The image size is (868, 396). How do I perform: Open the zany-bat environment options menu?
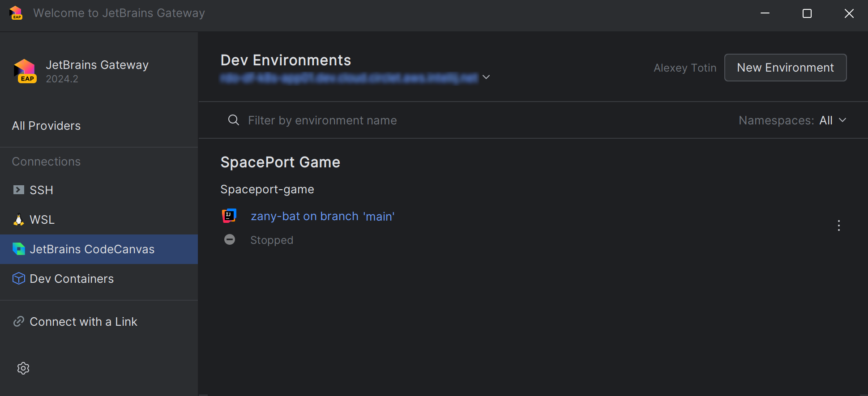click(838, 226)
